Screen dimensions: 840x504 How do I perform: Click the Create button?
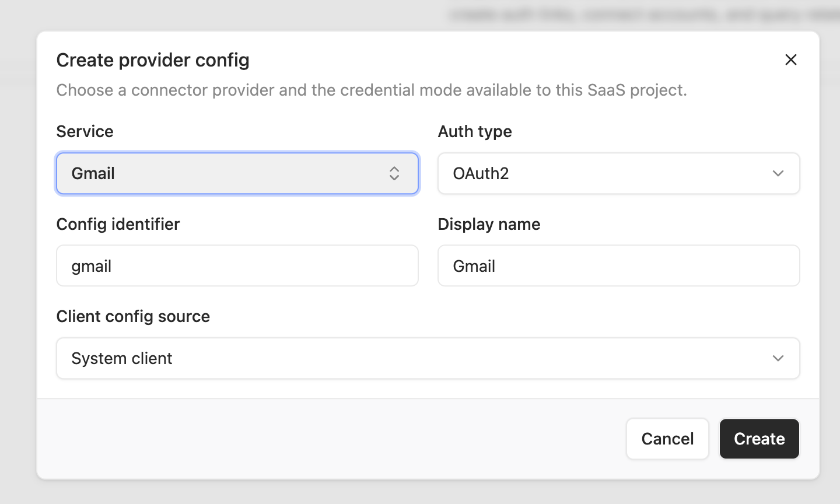coord(759,439)
